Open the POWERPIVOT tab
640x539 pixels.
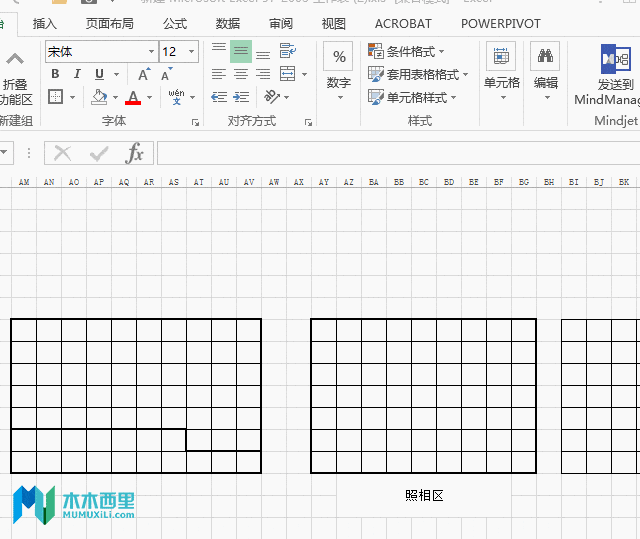pos(500,24)
